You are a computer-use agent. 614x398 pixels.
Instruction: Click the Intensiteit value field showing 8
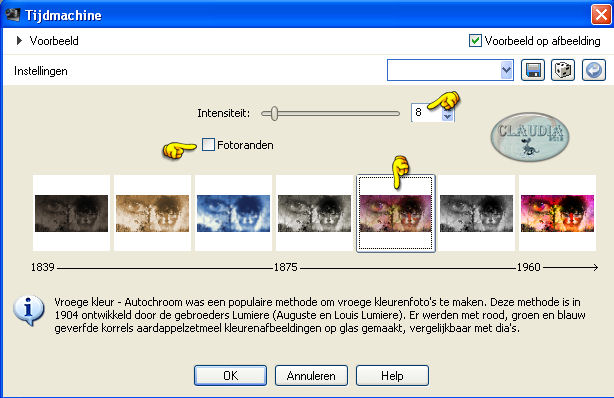click(x=426, y=113)
